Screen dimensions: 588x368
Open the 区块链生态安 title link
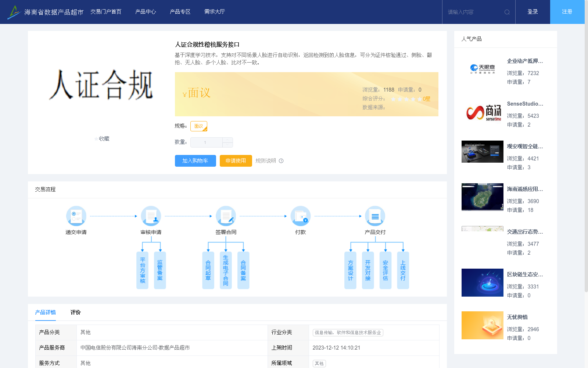(x=525, y=275)
